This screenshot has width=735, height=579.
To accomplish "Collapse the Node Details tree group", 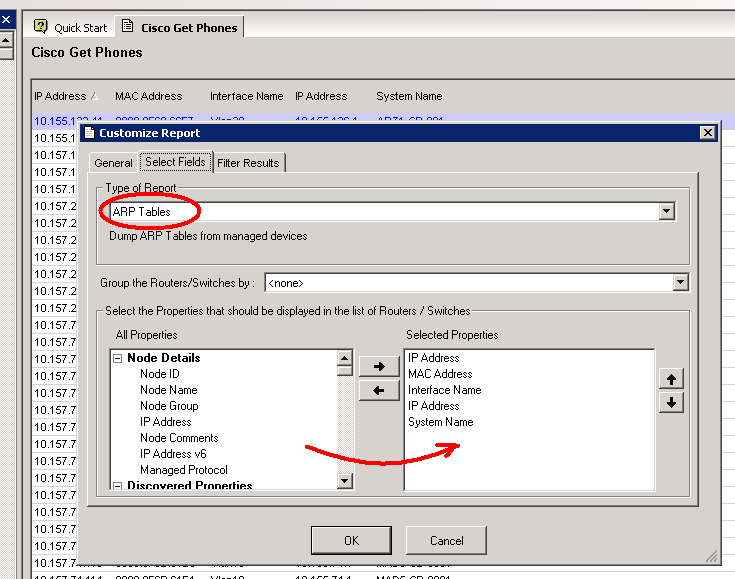I will pyautogui.click(x=118, y=359).
